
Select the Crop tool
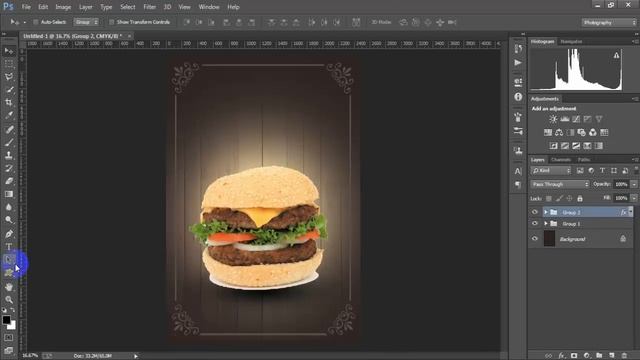(x=9, y=102)
